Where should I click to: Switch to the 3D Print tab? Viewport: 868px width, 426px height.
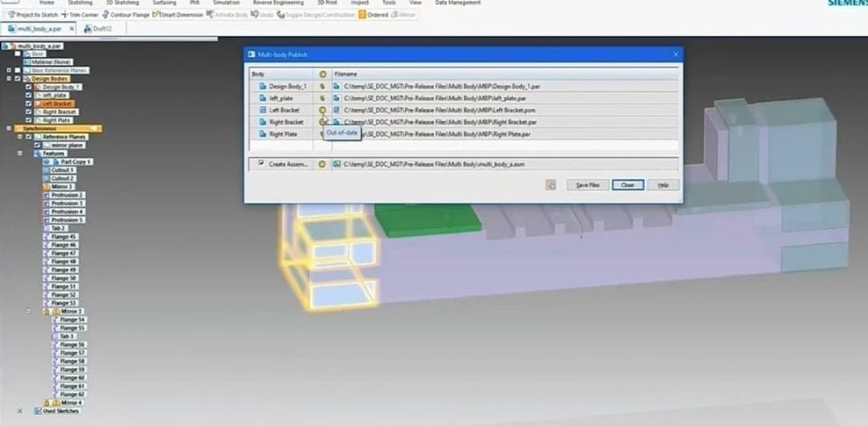[x=327, y=3]
